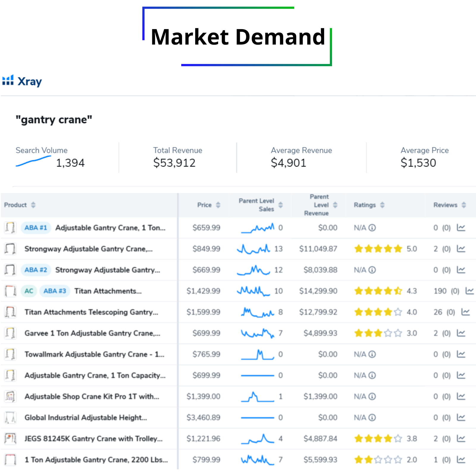Click the ABA #2 badge
The width and height of the screenshot is (476, 476).
tap(36, 270)
